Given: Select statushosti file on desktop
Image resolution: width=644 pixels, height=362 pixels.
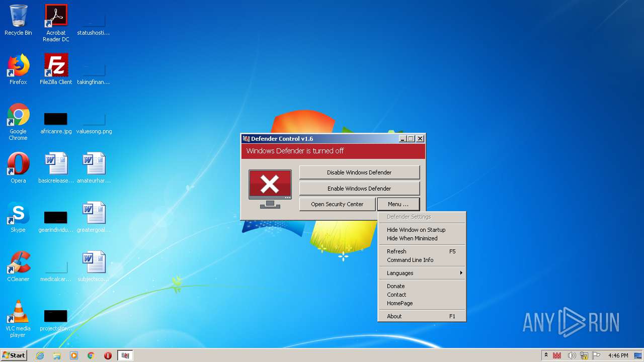Looking at the screenshot, I should point(94,25).
